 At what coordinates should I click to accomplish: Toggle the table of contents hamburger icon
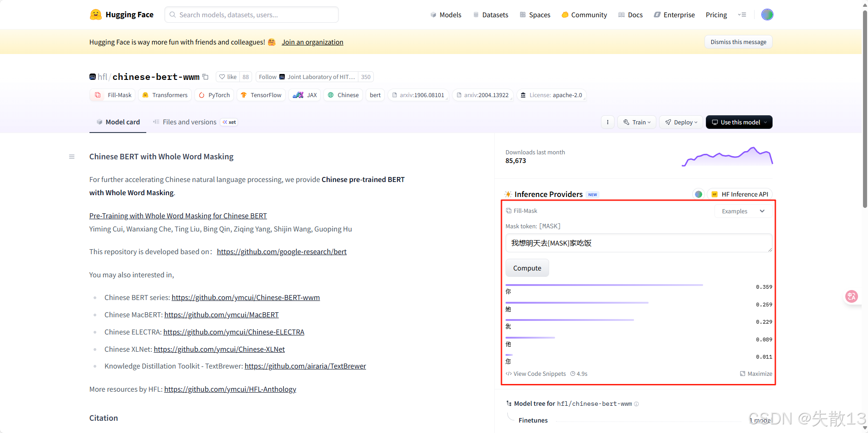(72, 157)
